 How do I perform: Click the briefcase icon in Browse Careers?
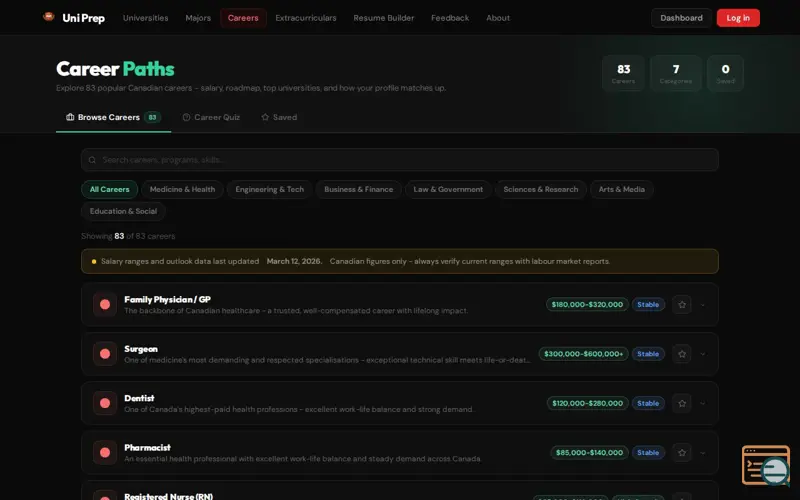click(x=70, y=117)
